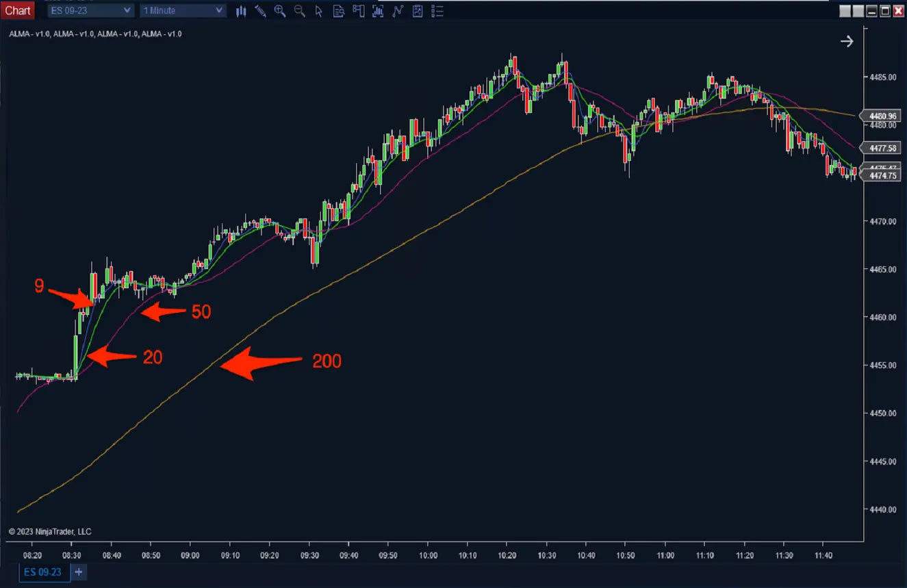Image resolution: width=907 pixels, height=588 pixels.
Task: Select the ES 09-23 bottom tab
Action: 44,572
